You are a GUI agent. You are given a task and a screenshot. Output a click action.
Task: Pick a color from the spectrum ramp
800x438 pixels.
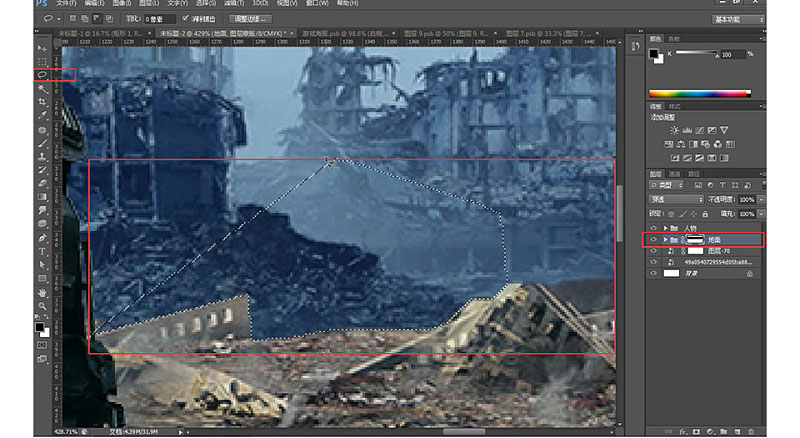point(699,93)
